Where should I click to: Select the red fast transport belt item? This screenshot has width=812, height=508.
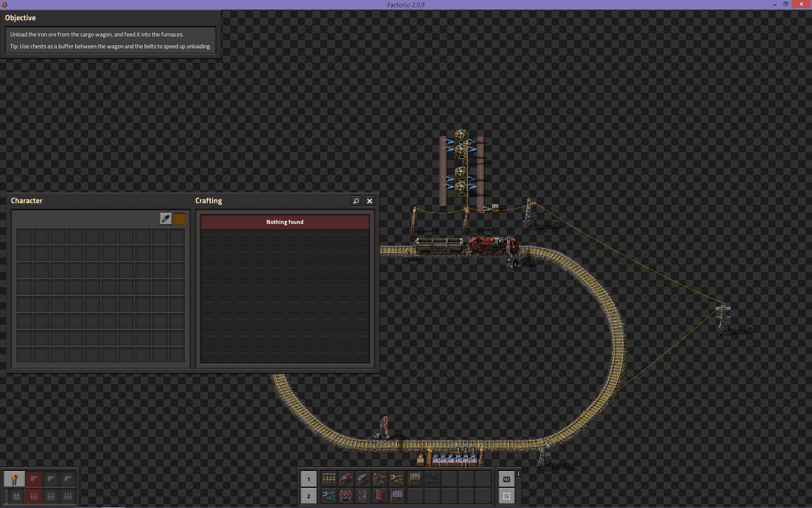point(346,496)
